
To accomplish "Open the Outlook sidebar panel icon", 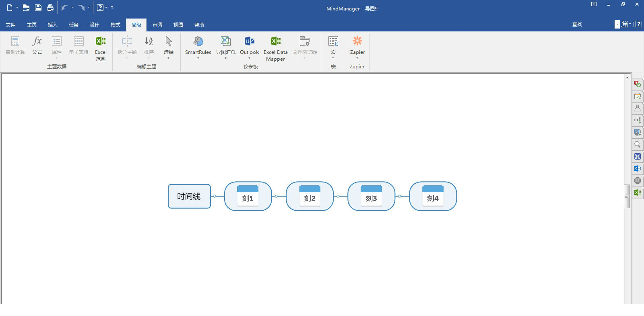I will (x=638, y=168).
